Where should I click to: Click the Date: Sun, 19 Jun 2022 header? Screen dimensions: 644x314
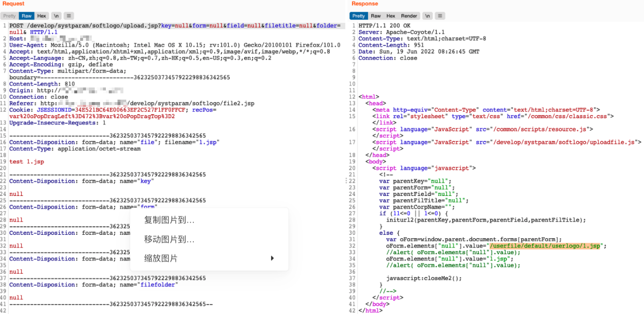[419, 52]
